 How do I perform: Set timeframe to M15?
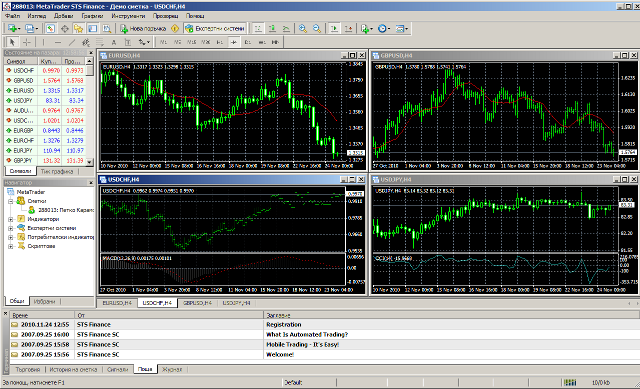click(191, 42)
